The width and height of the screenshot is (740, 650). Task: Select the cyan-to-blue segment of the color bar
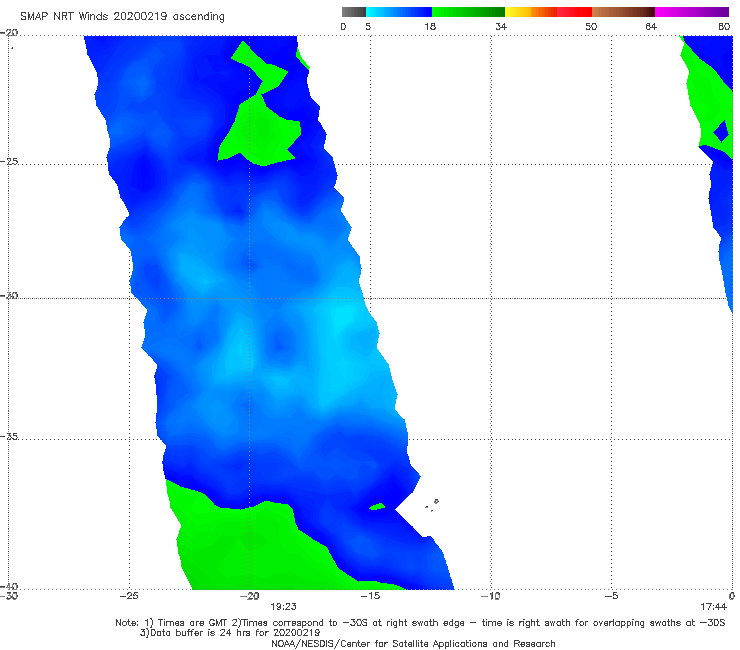click(399, 12)
